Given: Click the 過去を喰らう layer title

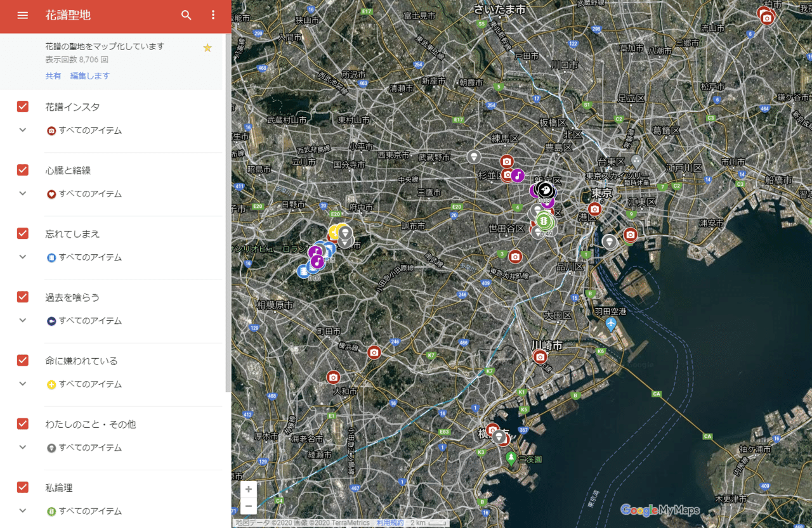Looking at the screenshot, I should point(72,297).
